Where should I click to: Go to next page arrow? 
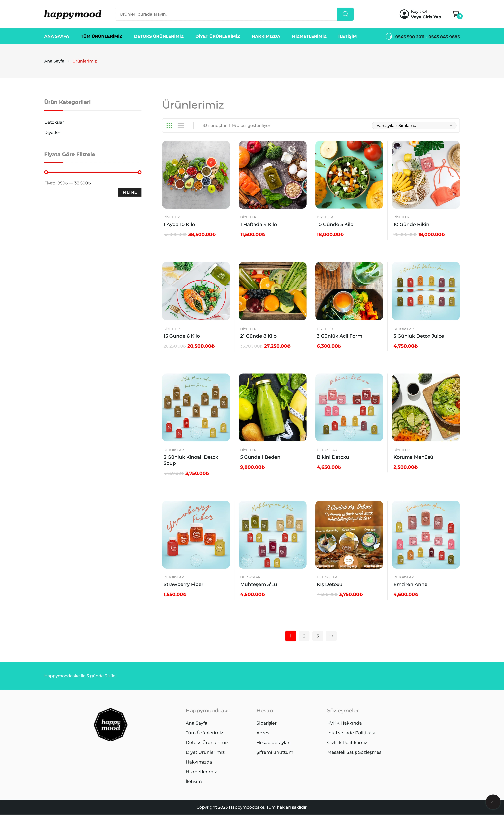(331, 636)
